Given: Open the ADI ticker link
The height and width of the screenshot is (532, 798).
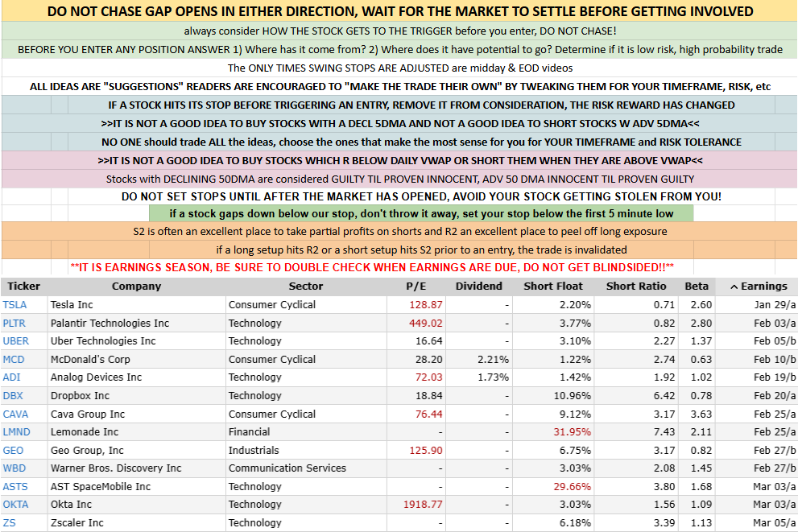Looking at the screenshot, I should (x=12, y=377).
